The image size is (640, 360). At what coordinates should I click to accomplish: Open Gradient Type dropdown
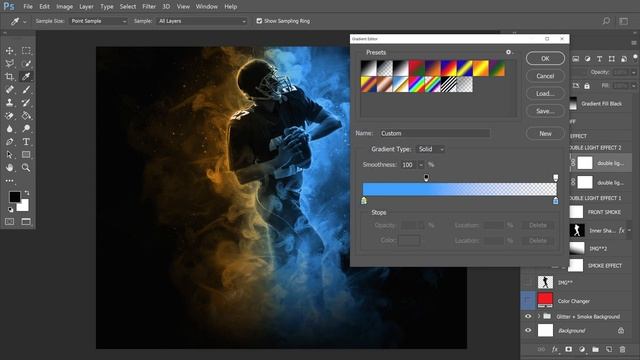[431, 149]
